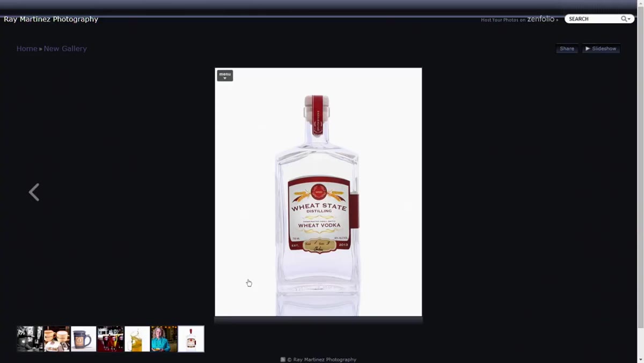The width and height of the screenshot is (644, 363).
Task: Open the photo menu dropdown
Action: coord(225,76)
